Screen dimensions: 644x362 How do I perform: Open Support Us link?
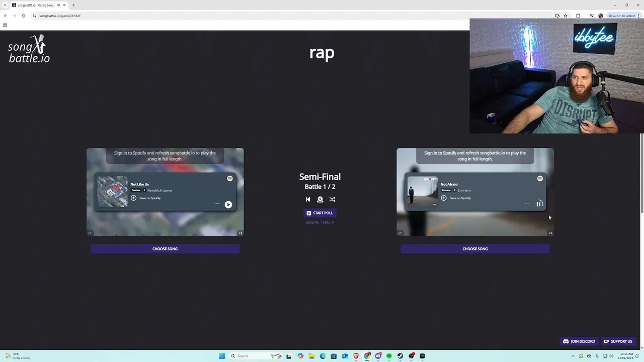click(x=618, y=341)
